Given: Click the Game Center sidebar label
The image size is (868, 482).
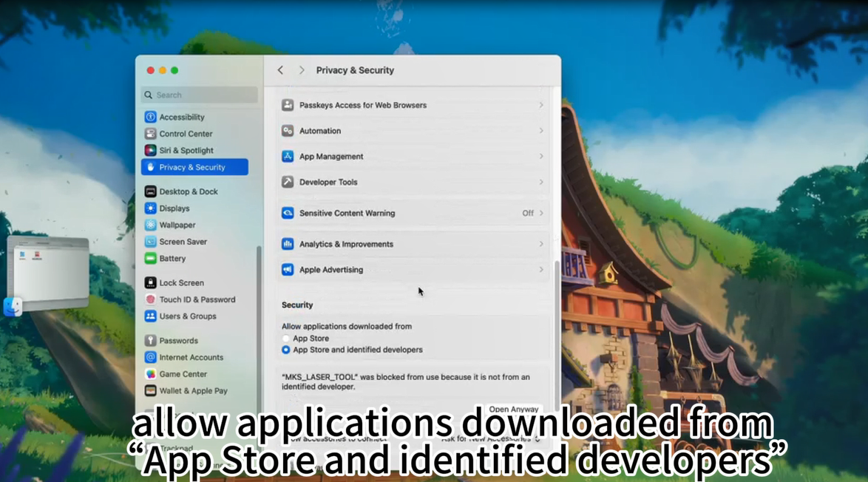Looking at the screenshot, I should tap(183, 373).
